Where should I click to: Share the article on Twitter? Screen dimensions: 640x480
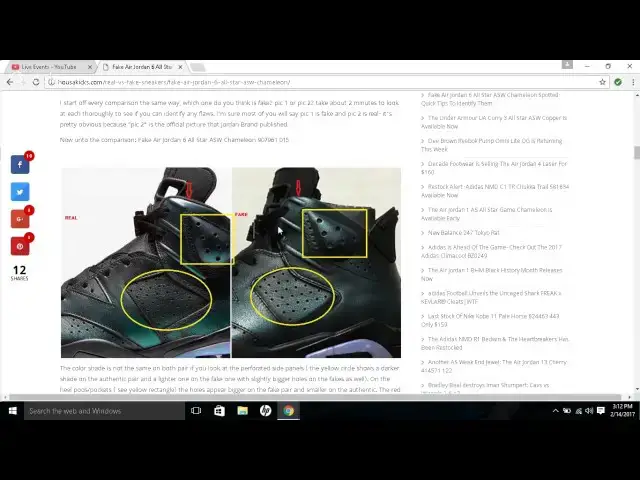pyautogui.click(x=20, y=192)
